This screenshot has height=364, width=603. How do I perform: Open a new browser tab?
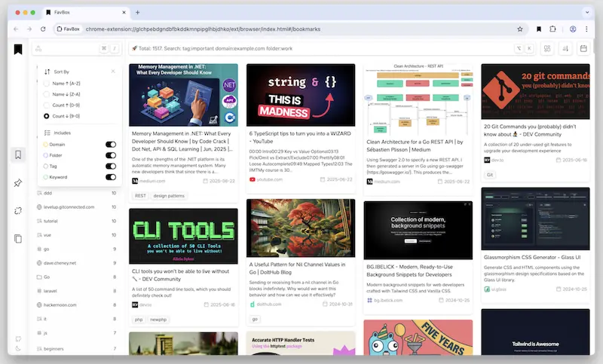pyautogui.click(x=138, y=12)
